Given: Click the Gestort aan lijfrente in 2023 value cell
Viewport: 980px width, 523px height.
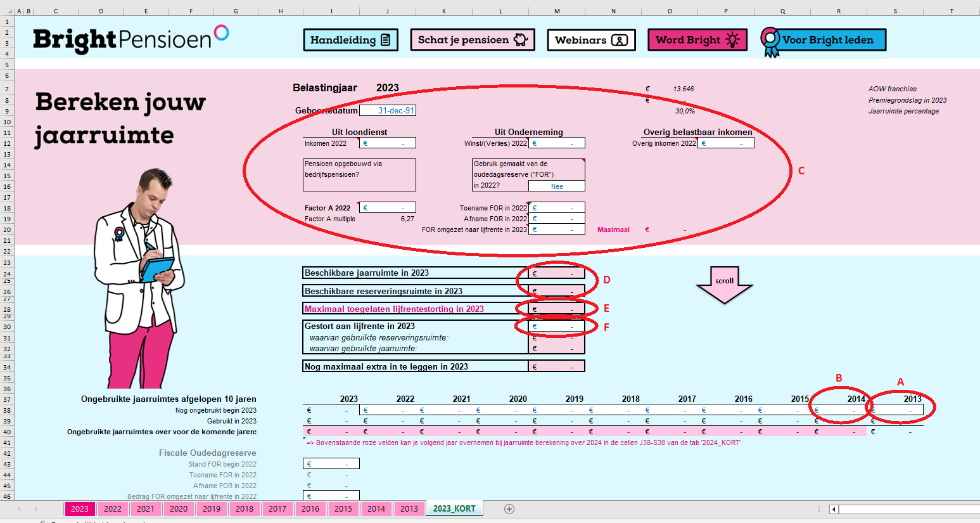Looking at the screenshot, I should 557,326.
